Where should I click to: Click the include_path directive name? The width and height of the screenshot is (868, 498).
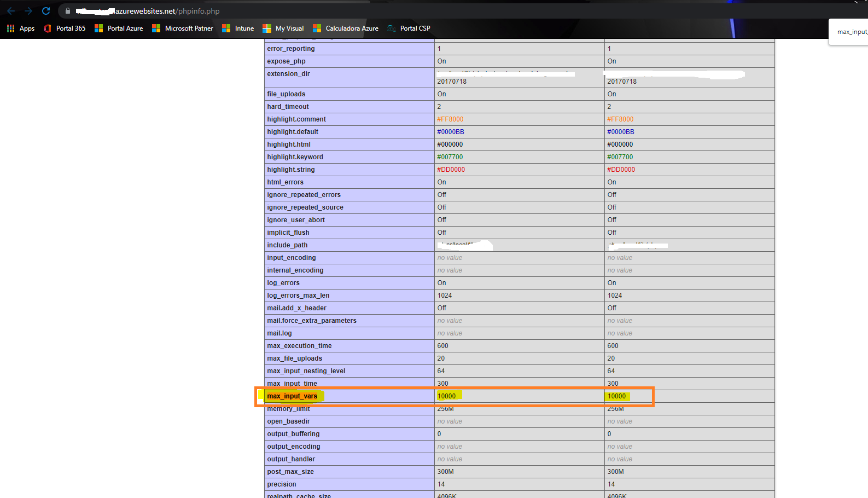click(x=287, y=245)
